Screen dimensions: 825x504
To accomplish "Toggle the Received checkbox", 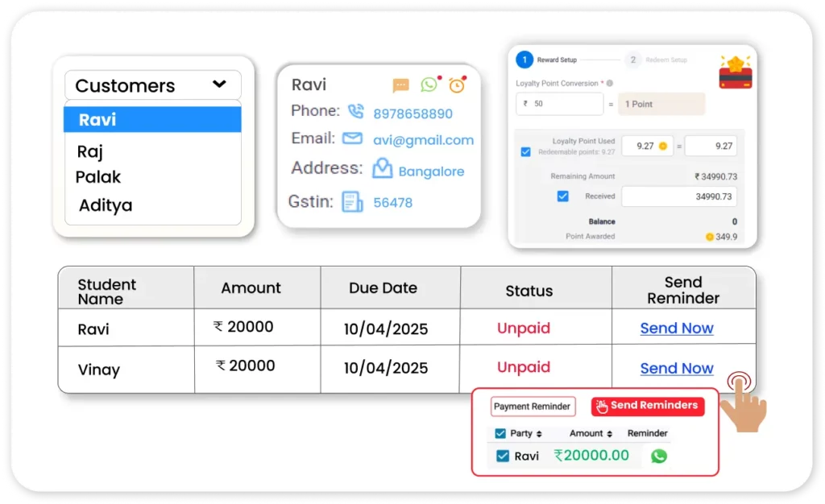I will pos(563,196).
